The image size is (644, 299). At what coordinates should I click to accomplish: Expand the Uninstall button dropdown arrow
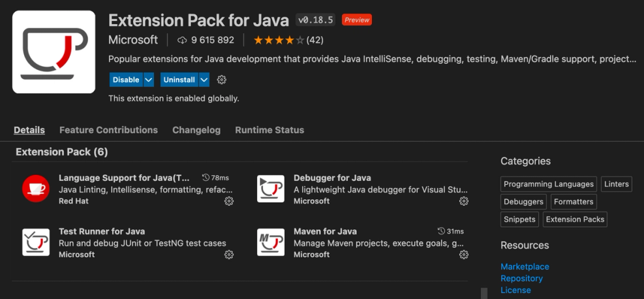pos(204,80)
